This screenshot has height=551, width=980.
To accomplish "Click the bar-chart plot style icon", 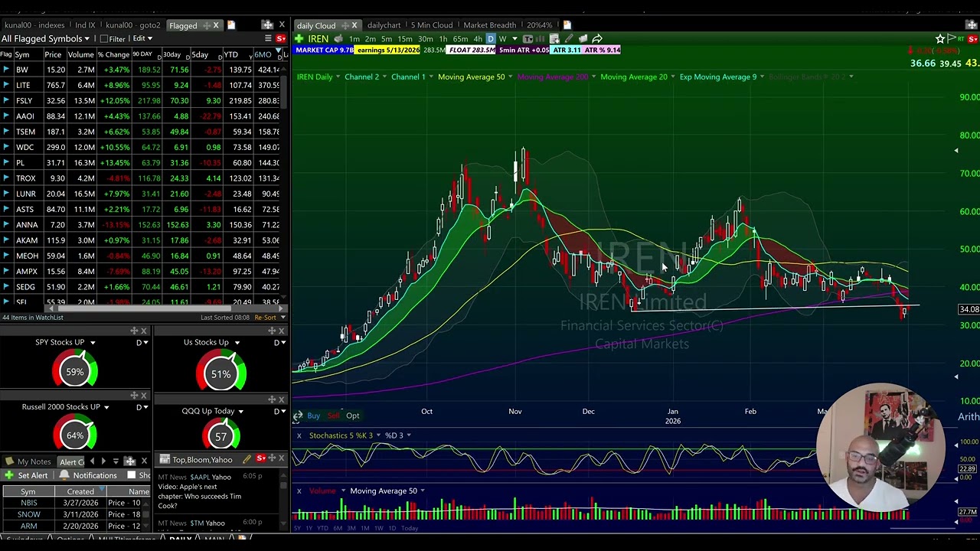I will click(541, 38).
